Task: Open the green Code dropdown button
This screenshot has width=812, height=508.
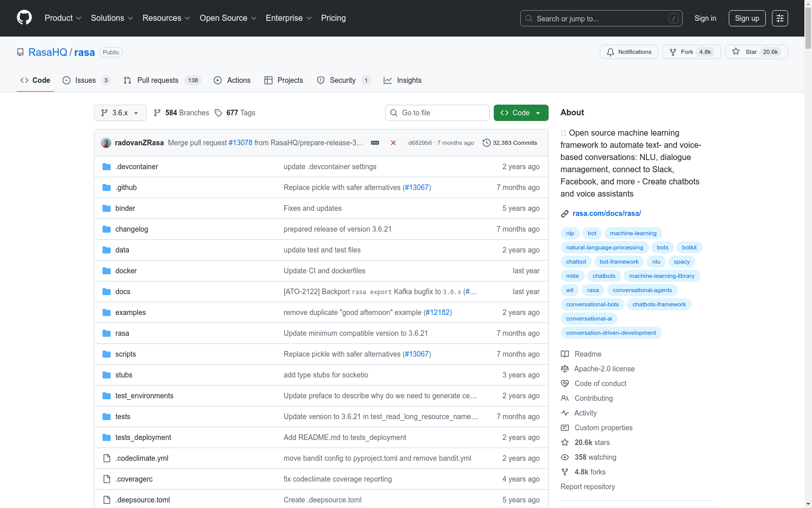Action: pos(521,113)
